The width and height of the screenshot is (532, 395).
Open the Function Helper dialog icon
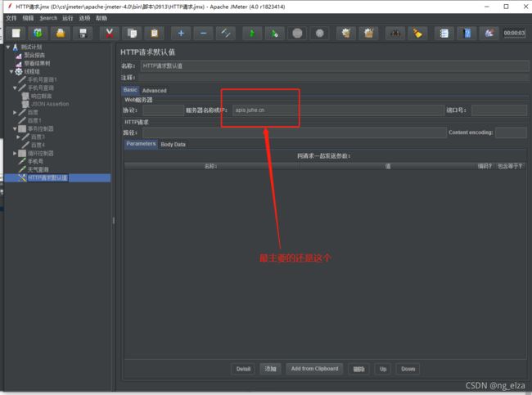[444, 34]
